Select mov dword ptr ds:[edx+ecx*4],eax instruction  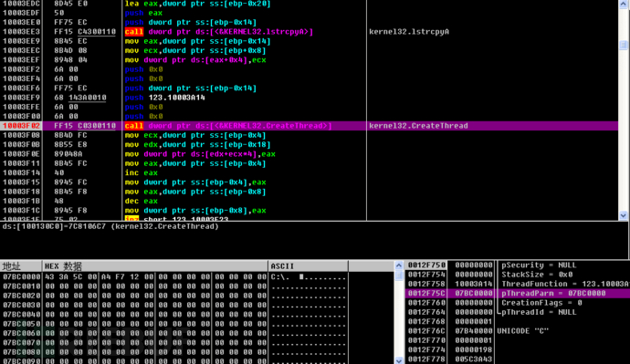click(x=200, y=154)
